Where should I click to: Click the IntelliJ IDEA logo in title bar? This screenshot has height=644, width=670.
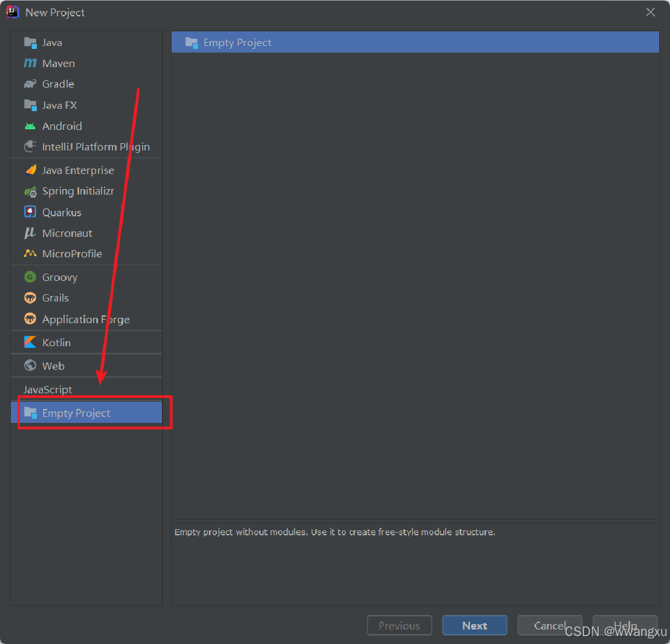13,12
